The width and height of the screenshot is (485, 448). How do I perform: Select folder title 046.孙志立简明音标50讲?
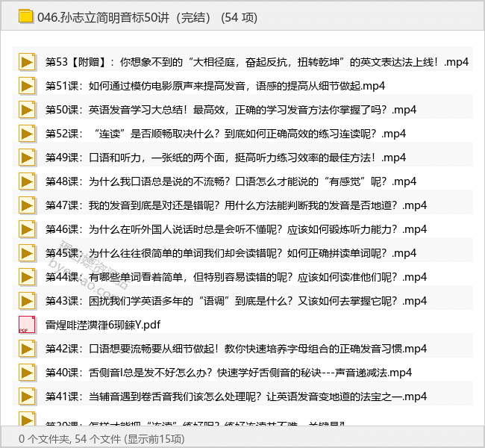124,18
